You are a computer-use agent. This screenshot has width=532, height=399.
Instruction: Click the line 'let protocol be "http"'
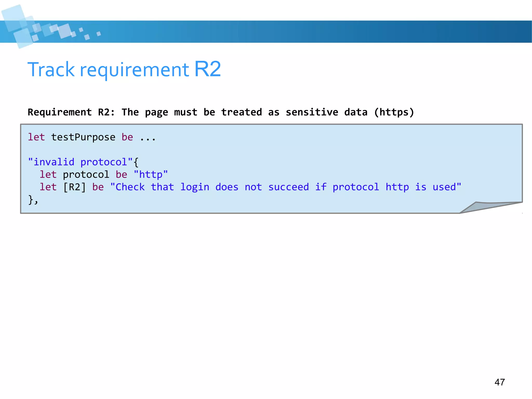click(103, 175)
